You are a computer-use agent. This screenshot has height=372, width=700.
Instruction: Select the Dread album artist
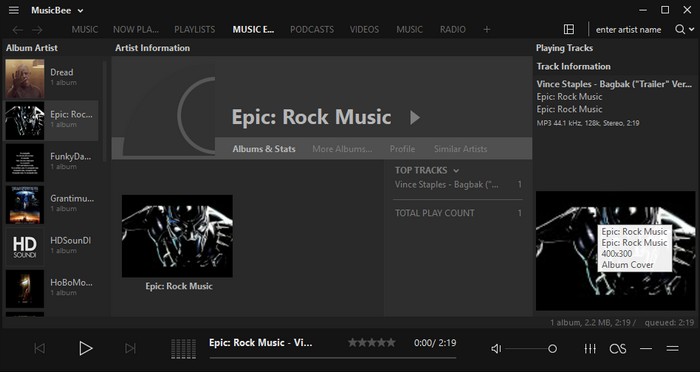[51, 78]
